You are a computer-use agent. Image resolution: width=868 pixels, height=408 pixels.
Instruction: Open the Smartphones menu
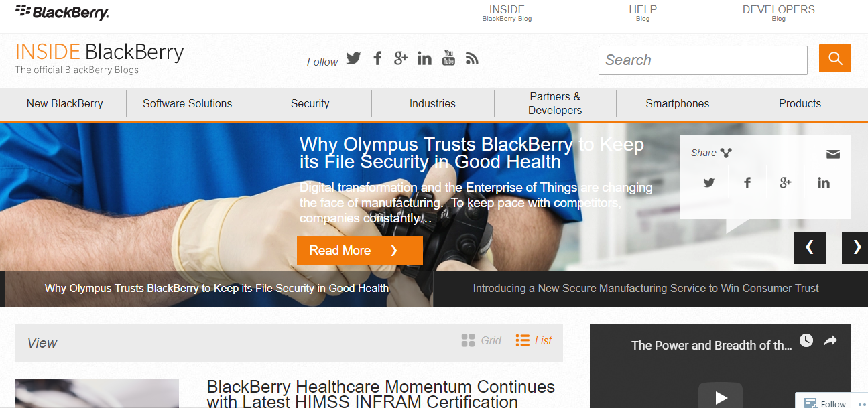(678, 104)
